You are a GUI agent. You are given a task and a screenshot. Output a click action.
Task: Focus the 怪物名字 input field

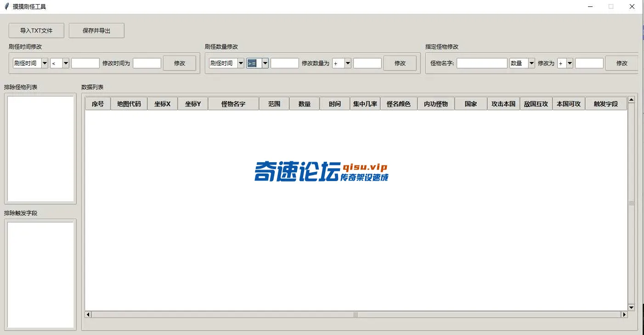click(x=482, y=63)
